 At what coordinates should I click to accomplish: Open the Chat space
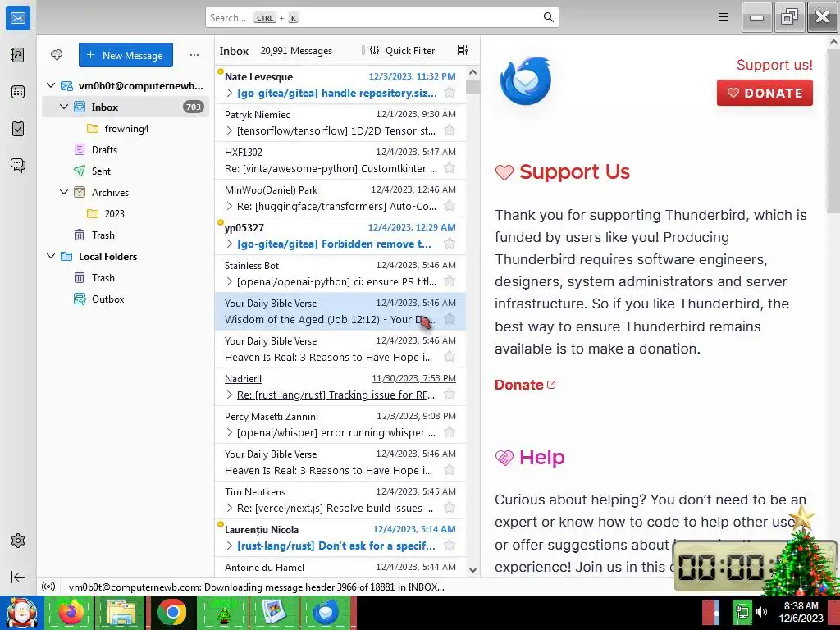click(x=18, y=165)
